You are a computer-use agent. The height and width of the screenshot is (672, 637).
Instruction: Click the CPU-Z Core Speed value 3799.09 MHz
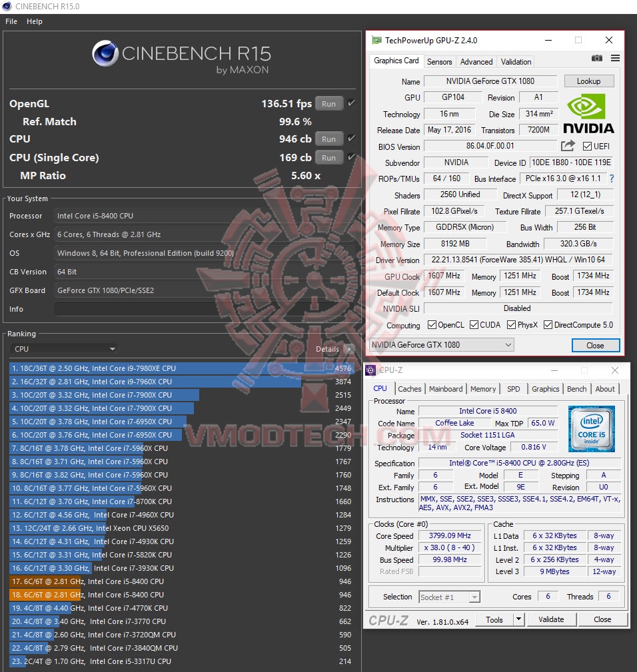(x=450, y=535)
